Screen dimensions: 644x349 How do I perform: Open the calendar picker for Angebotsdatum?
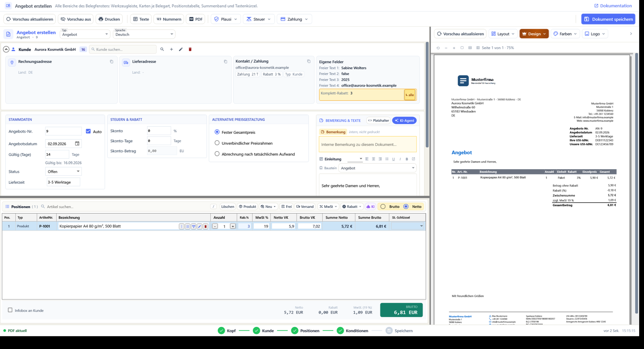77,143
